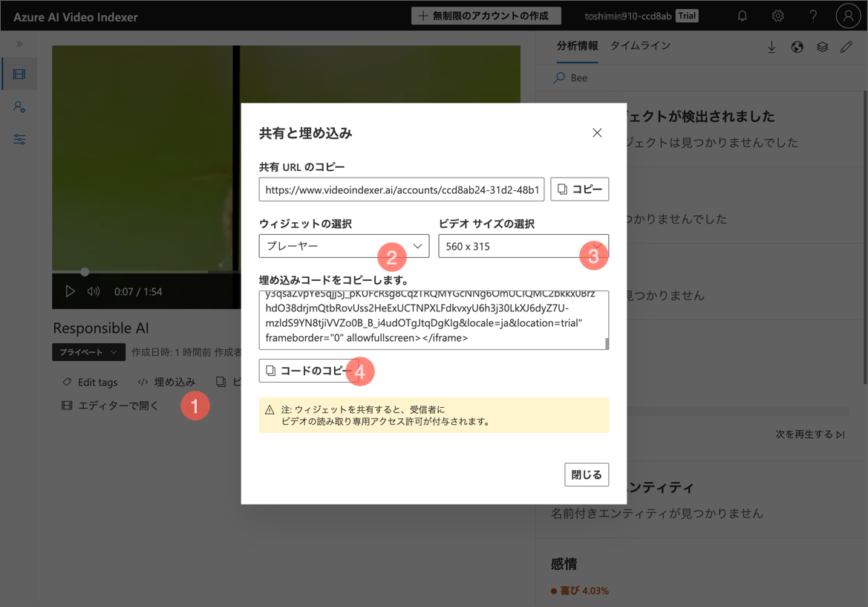Screen dimensions: 868x607
Task: Open the video size dropdown 560 x 315
Action: 523,246
